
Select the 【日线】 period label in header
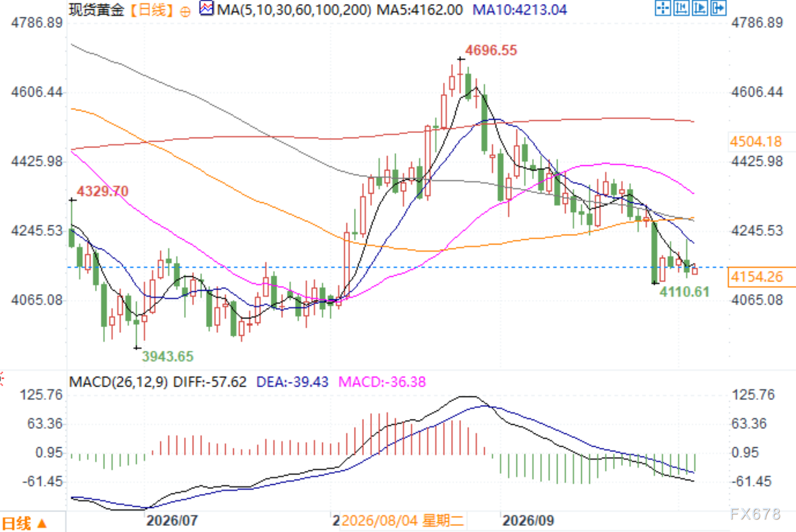152,10
